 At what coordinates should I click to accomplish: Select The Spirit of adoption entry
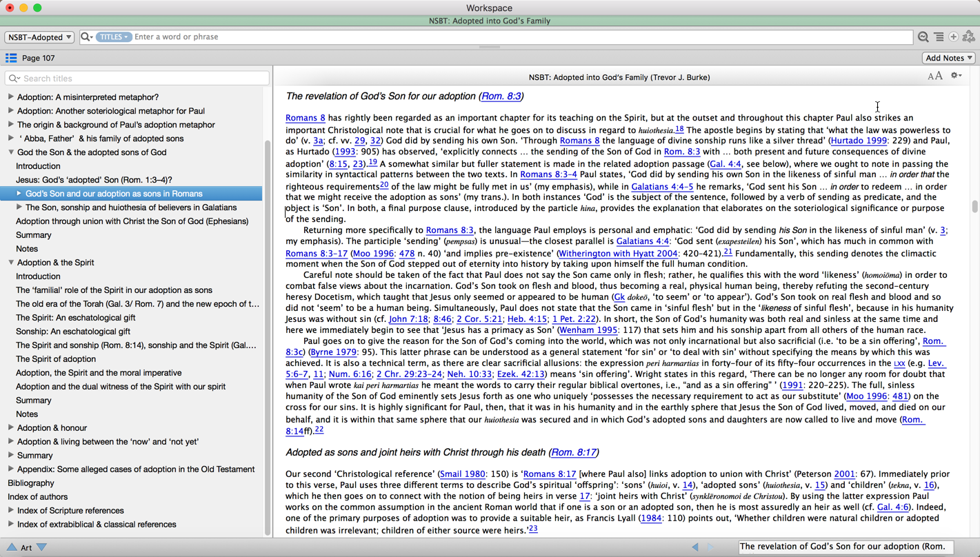[56, 359]
